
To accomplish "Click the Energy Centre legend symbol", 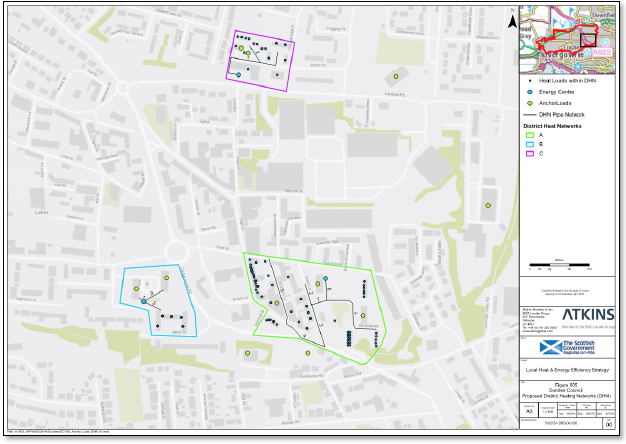I will point(530,92).
